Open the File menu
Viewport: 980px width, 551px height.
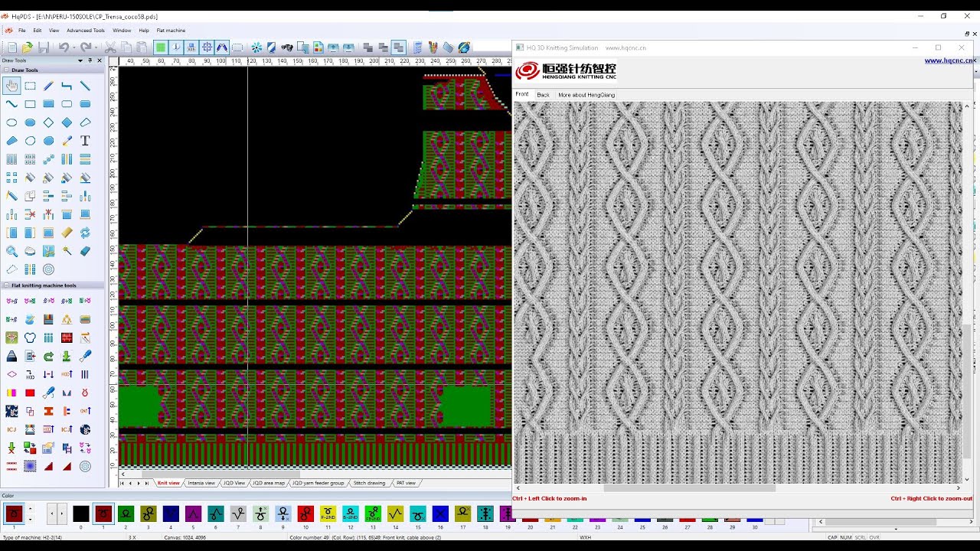pos(22,31)
